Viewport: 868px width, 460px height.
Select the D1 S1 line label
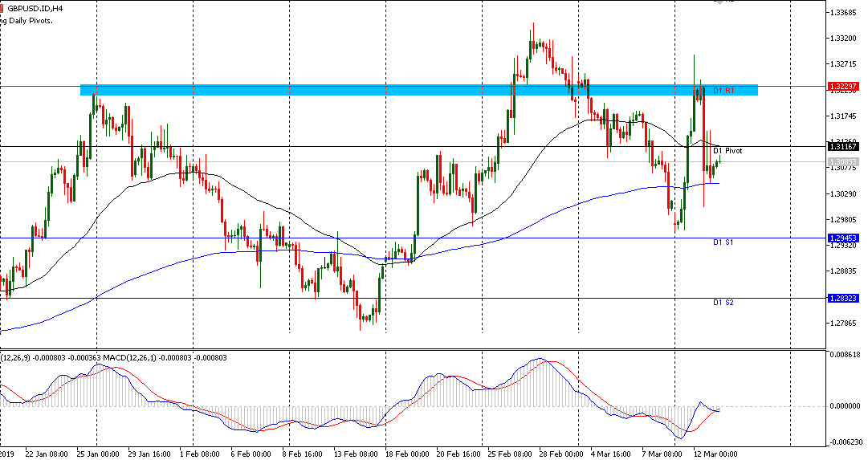723,242
